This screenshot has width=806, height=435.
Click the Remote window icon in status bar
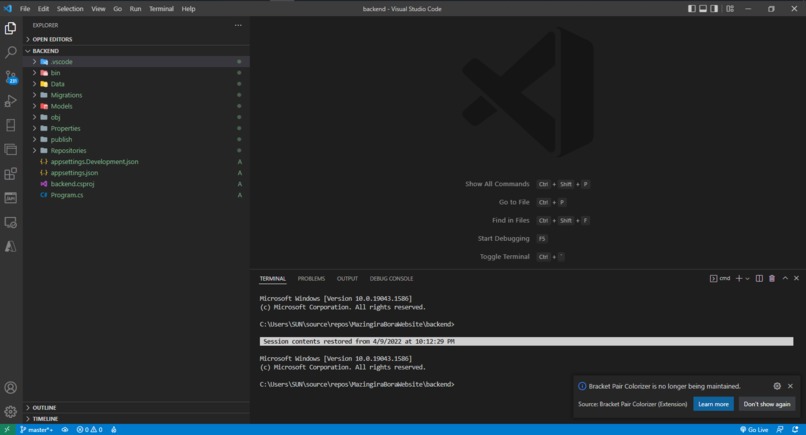[7, 430]
